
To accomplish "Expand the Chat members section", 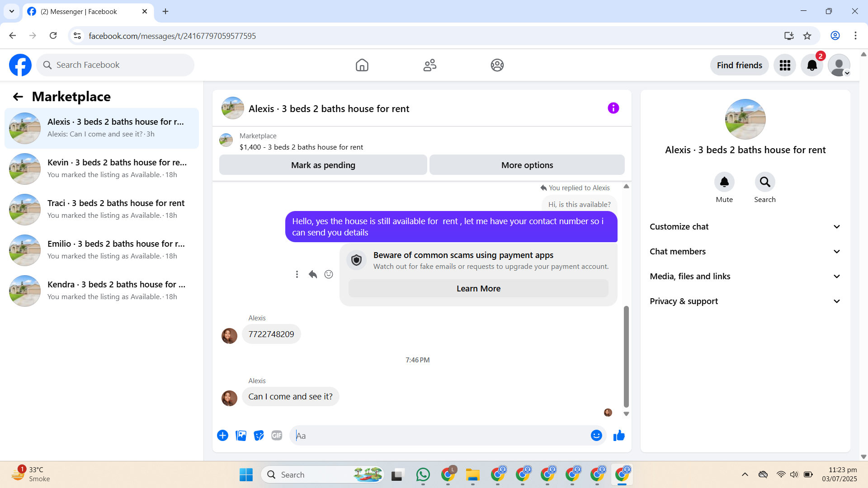I will (745, 252).
